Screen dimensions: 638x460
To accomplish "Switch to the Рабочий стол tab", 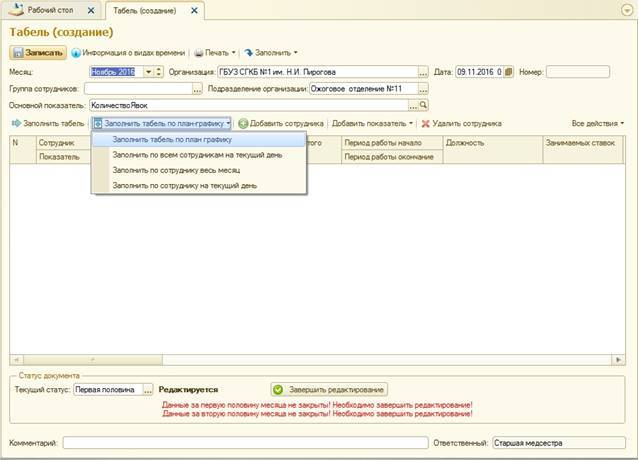I will click(x=50, y=11).
